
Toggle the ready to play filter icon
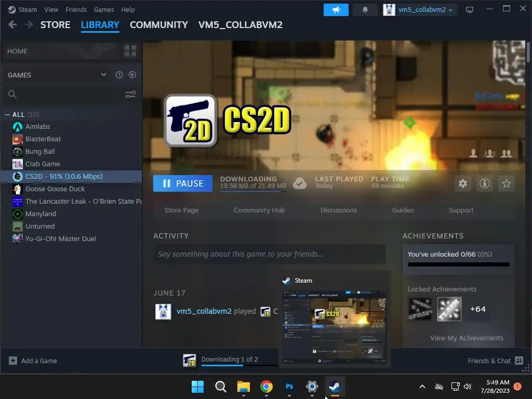click(x=132, y=75)
